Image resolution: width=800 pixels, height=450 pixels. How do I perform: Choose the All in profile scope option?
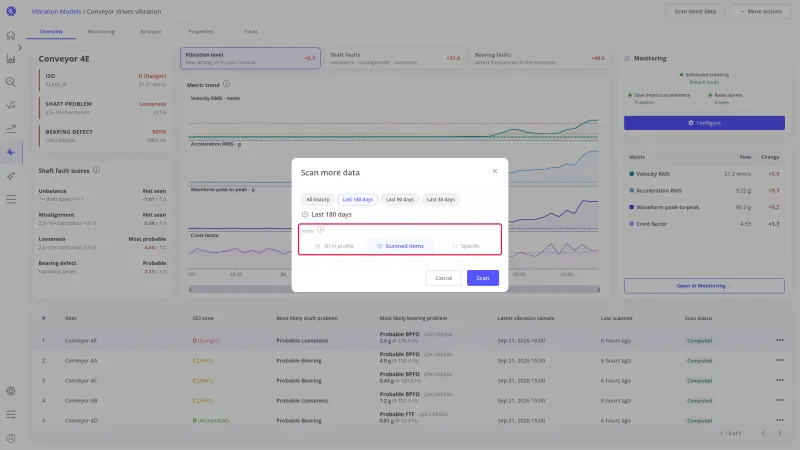[334, 246]
